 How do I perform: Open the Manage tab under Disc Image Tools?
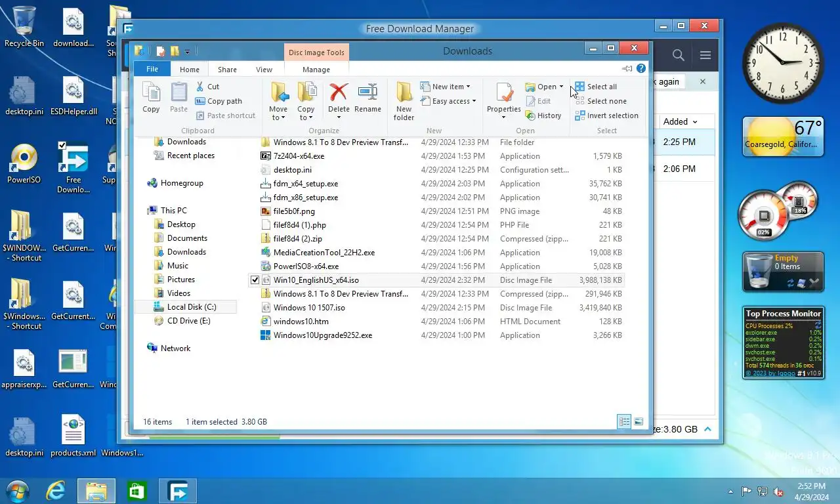(x=316, y=70)
